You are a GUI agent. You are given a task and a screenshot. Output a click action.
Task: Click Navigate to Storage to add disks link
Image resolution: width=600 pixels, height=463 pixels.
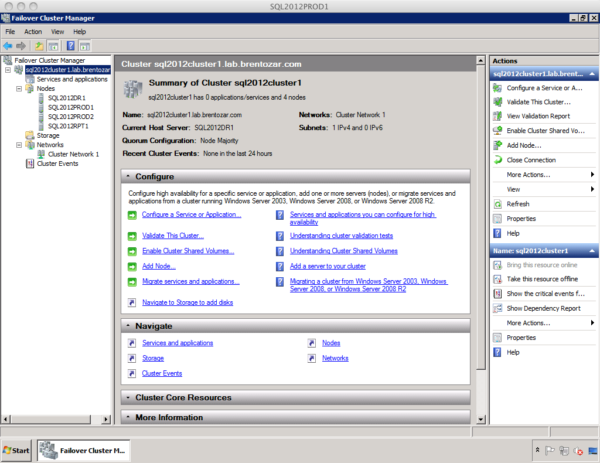[x=188, y=303]
